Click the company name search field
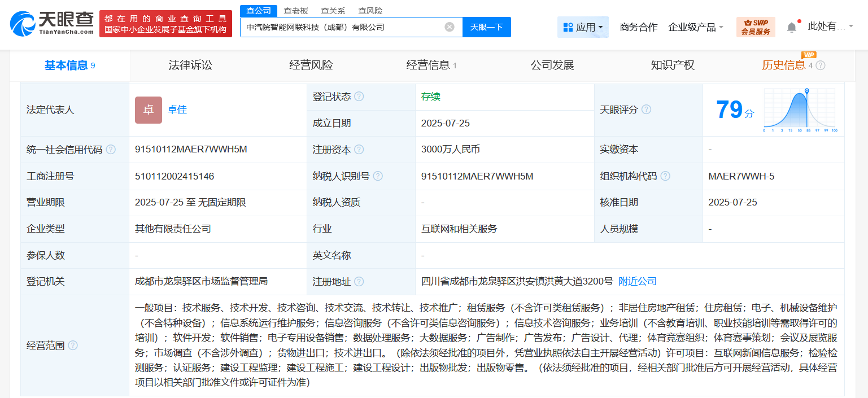This screenshot has width=868, height=398. (342, 27)
